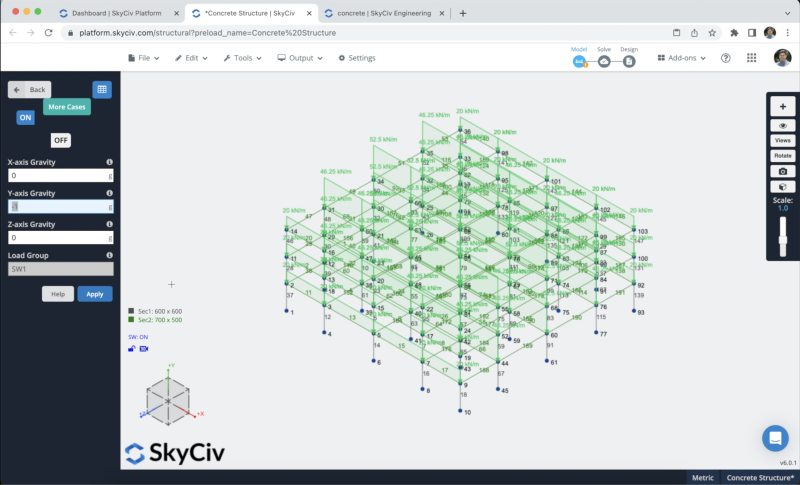Toggle the browser side panel icon
Viewport: 800px width, 485px height.
click(752, 33)
